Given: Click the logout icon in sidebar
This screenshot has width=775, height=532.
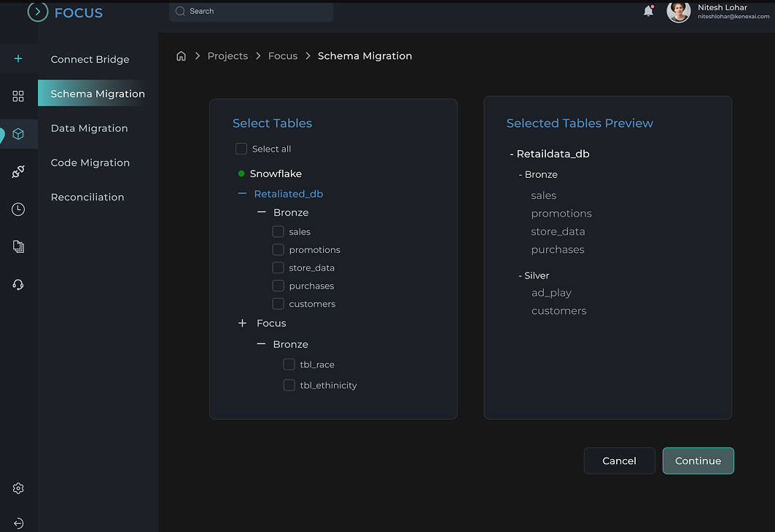Looking at the screenshot, I should [x=18, y=523].
